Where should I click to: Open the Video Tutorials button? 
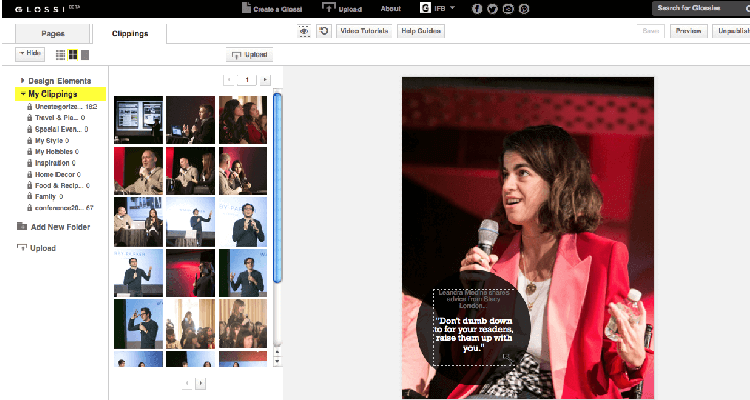pyautogui.click(x=364, y=31)
